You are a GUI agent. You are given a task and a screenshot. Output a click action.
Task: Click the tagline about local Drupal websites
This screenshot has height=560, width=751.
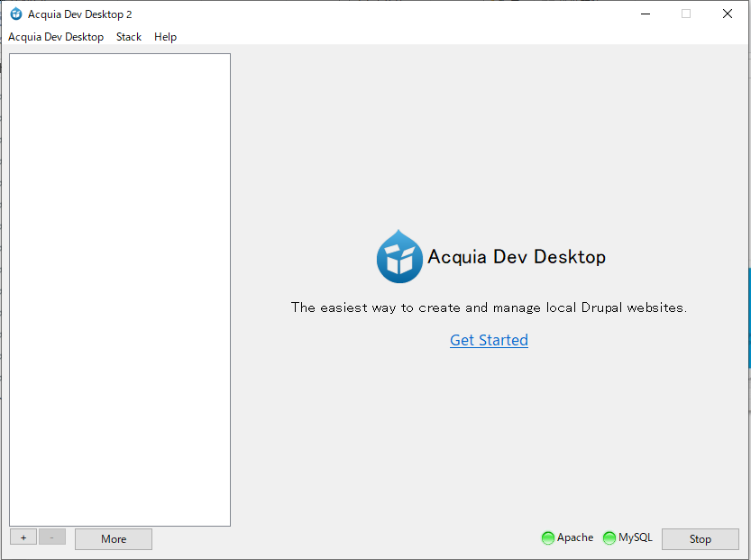(x=489, y=308)
